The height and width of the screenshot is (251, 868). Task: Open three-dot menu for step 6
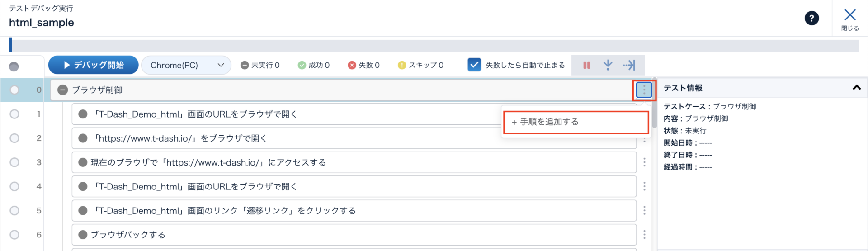click(644, 235)
